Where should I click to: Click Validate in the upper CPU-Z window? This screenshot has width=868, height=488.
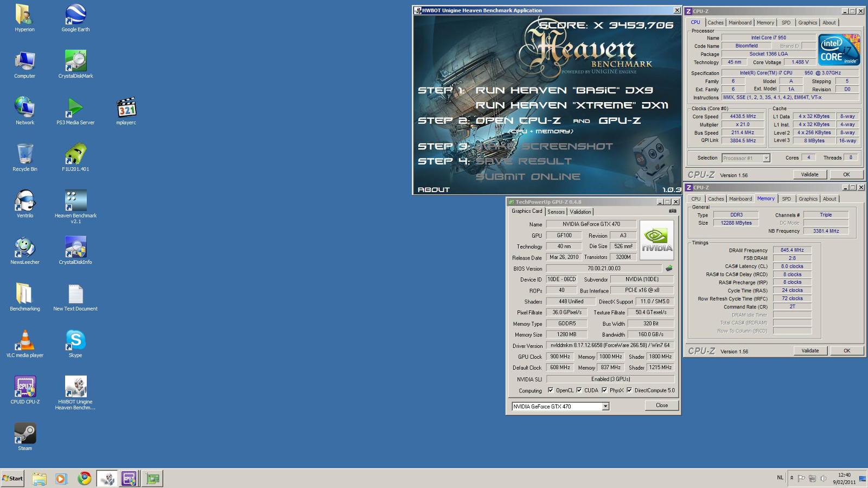pos(809,175)
